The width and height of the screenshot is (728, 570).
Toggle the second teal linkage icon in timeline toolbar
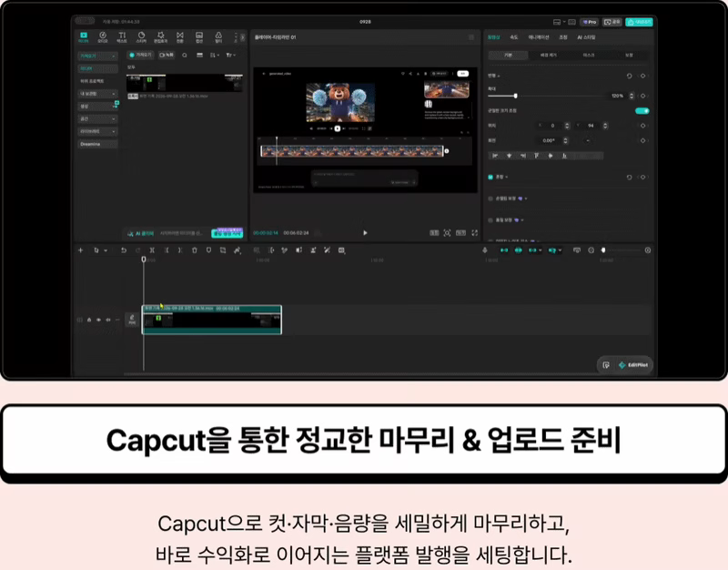[518, 250]
